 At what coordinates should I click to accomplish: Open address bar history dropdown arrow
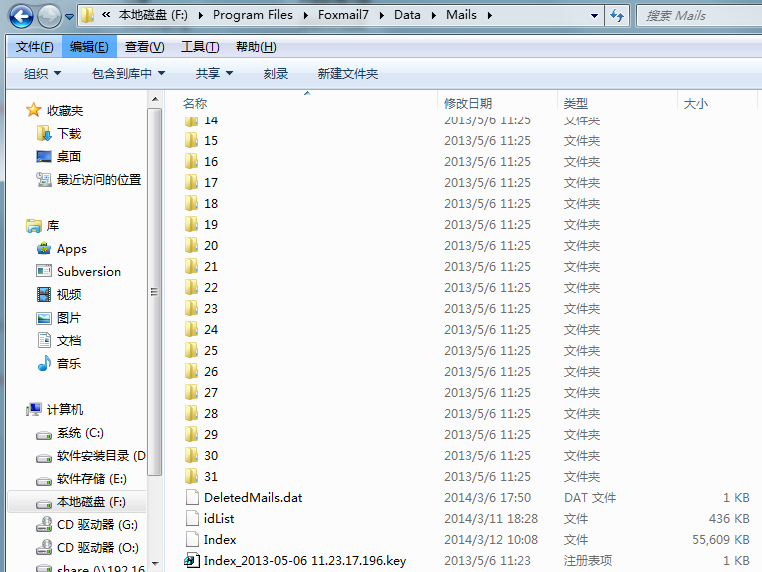[594, 16]
